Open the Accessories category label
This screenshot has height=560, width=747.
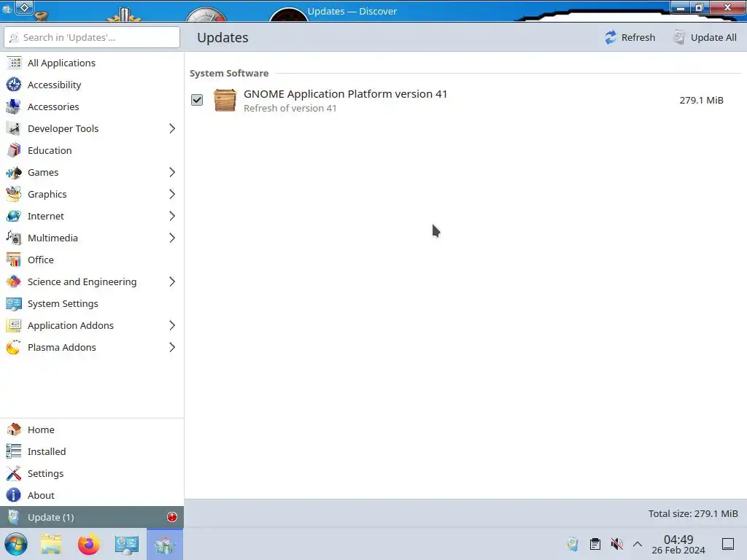point(53,106)
